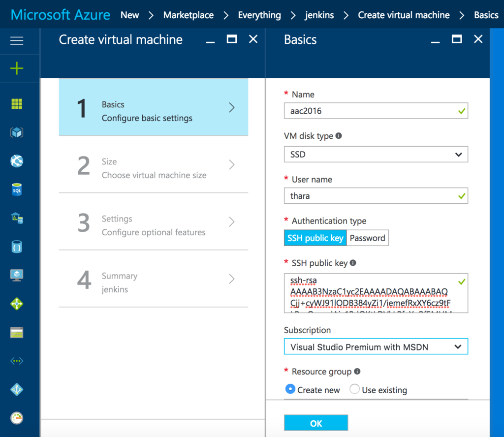This screenshot has height=437, width=504.
Task: Click the Name field containing aac2016
Action: tap(376, 111)
